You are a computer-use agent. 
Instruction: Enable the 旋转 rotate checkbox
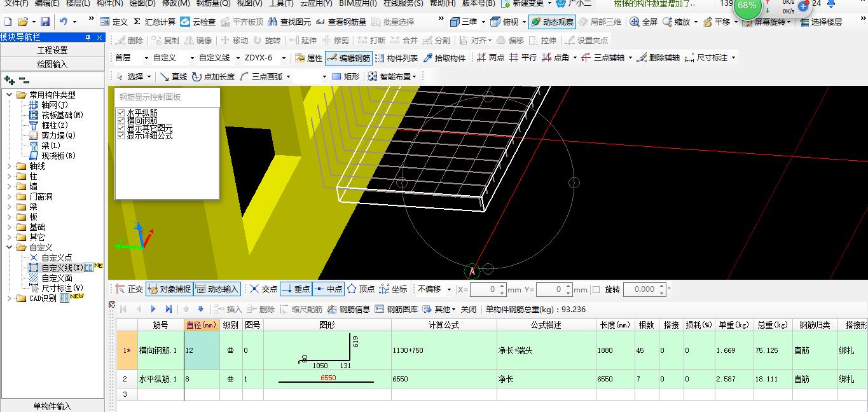tap(596, 289)
